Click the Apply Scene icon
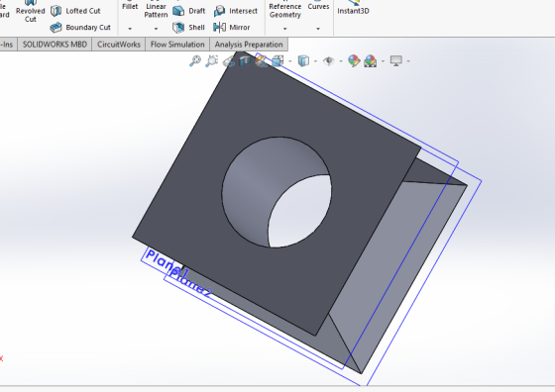The image size is (555, 392). 371,60
